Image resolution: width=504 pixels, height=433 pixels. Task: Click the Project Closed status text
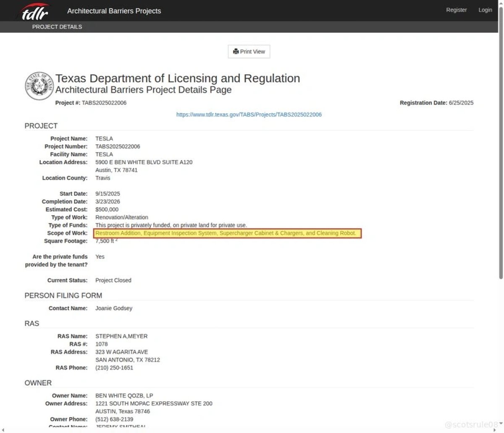(x=113, y=280)
